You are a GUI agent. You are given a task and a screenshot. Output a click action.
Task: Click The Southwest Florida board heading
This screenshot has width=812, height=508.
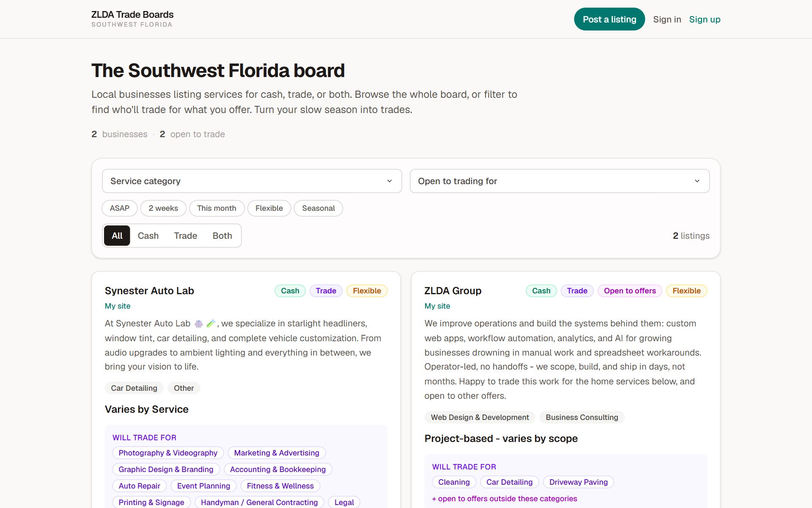[x=218, y=70]
